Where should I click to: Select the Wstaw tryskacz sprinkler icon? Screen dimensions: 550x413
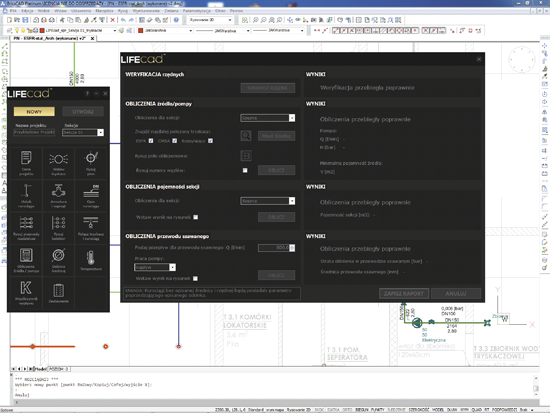coord(59,162)
